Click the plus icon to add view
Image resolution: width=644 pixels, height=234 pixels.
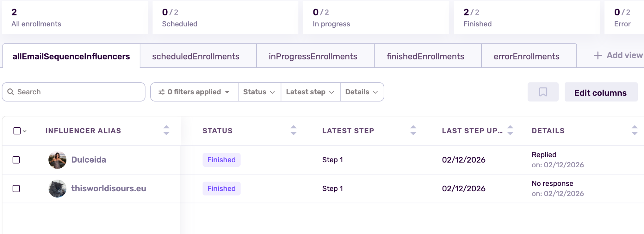click(597, 56)
